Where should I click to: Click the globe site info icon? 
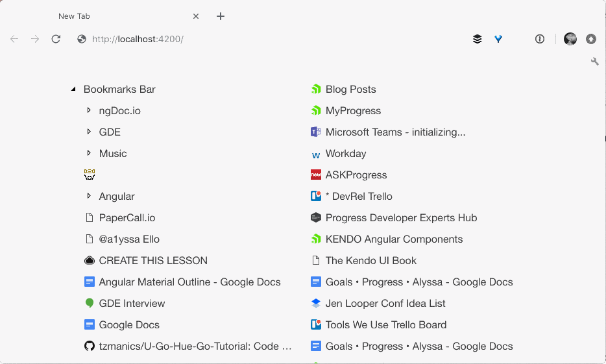pyautogui.click(x=82, y=39)
